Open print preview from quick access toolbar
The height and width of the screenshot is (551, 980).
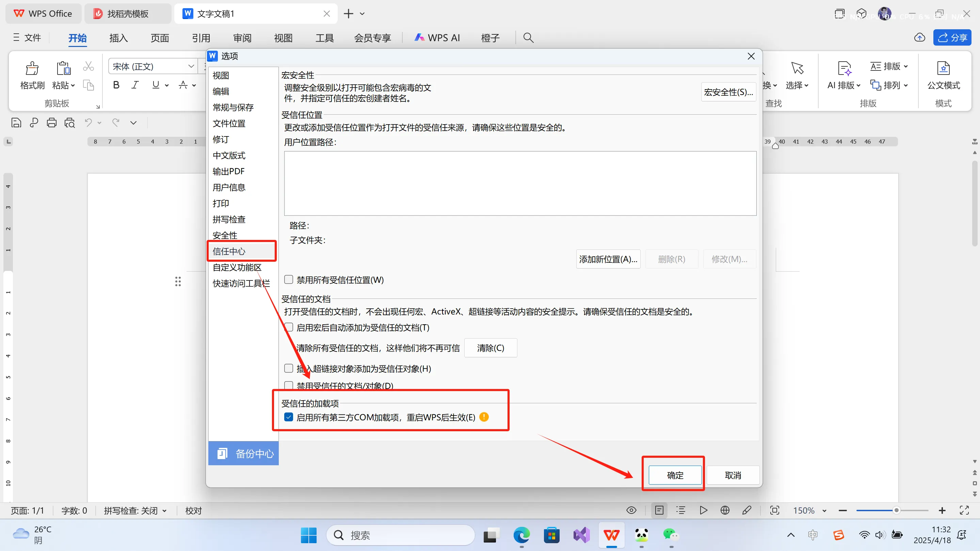70,123
